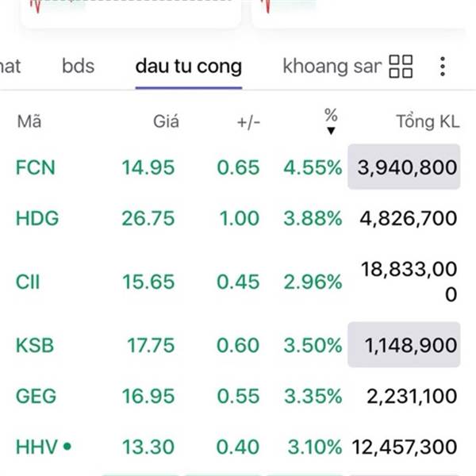Sort by Tổng KL column header
Screen dimensions: 476x476
coord(428,121)
